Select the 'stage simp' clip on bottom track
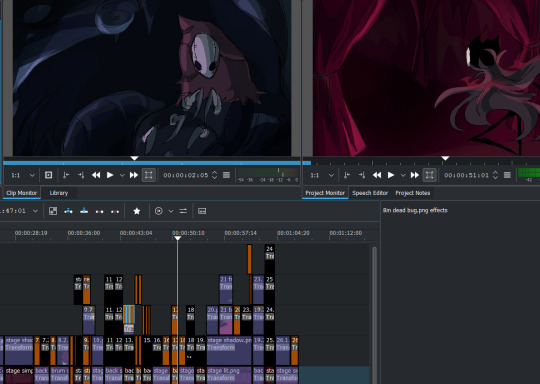Viewport: 540px width, 384px height. [19, 375]
